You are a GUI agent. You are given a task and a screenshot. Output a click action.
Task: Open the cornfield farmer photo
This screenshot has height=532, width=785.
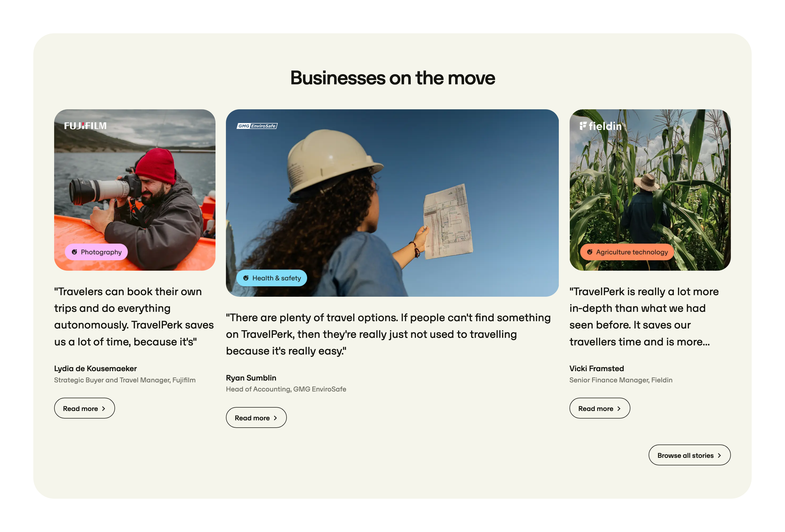650,190
